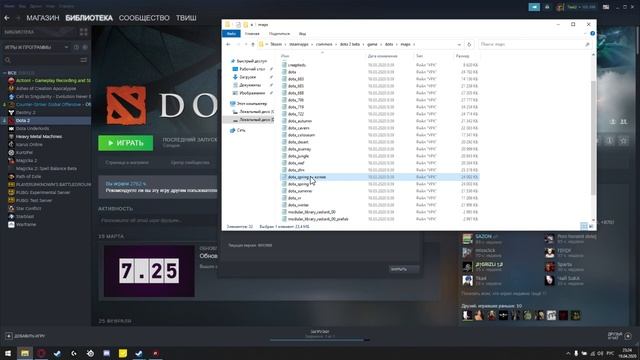Select Загрузки in Explorer navigation pane
This screenshot has height=360, width=640.
point(247,77)
